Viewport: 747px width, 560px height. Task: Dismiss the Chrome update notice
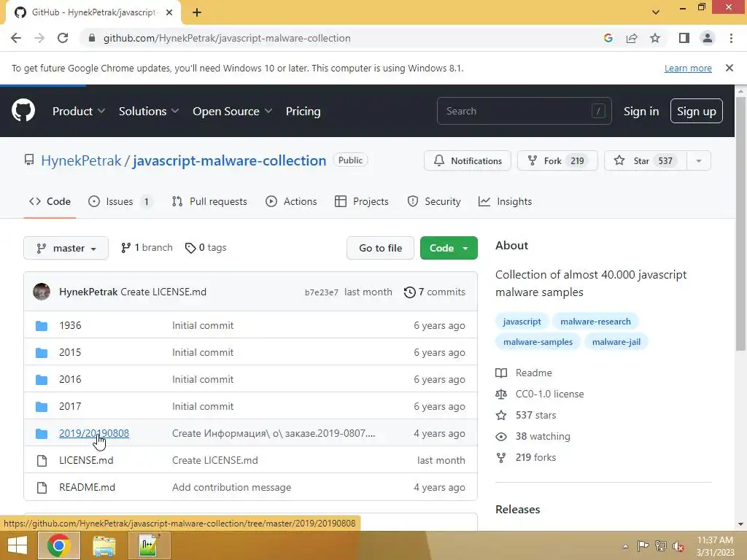729,68
